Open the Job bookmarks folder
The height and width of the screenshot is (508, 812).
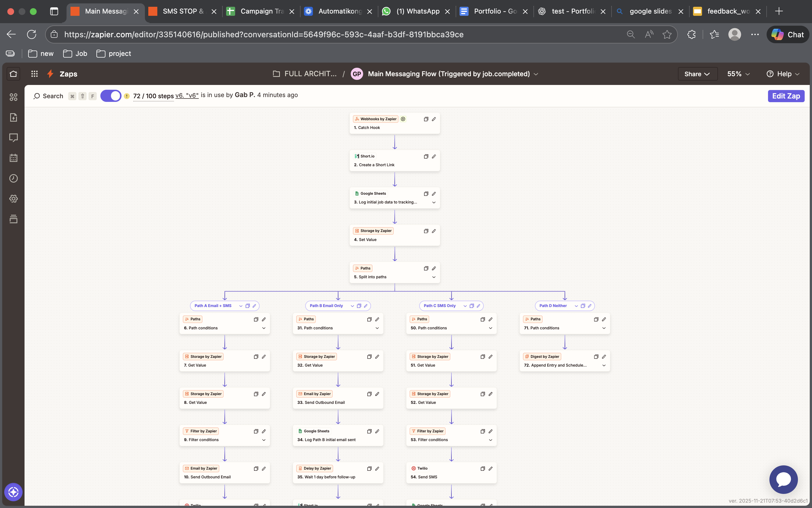point(75,53)
